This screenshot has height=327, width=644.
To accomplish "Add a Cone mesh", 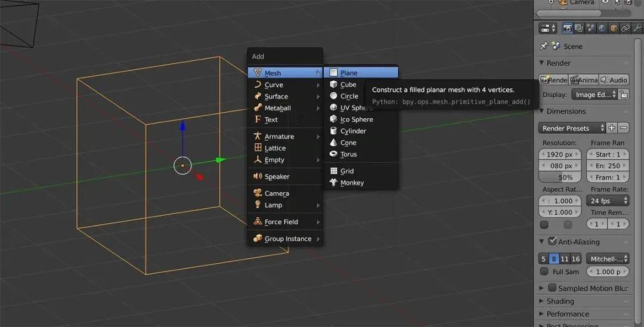I will pyautogui.click(x=361, y=143).
